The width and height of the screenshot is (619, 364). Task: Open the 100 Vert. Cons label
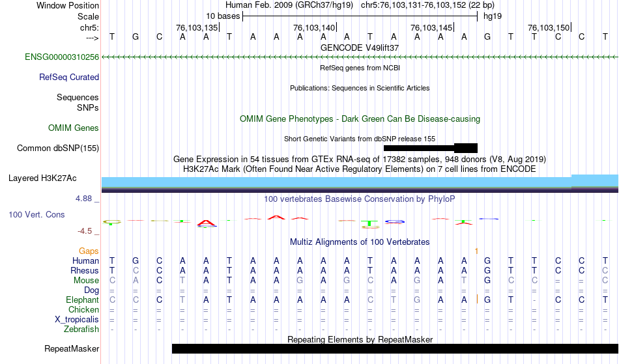click(x=36, y=214)
